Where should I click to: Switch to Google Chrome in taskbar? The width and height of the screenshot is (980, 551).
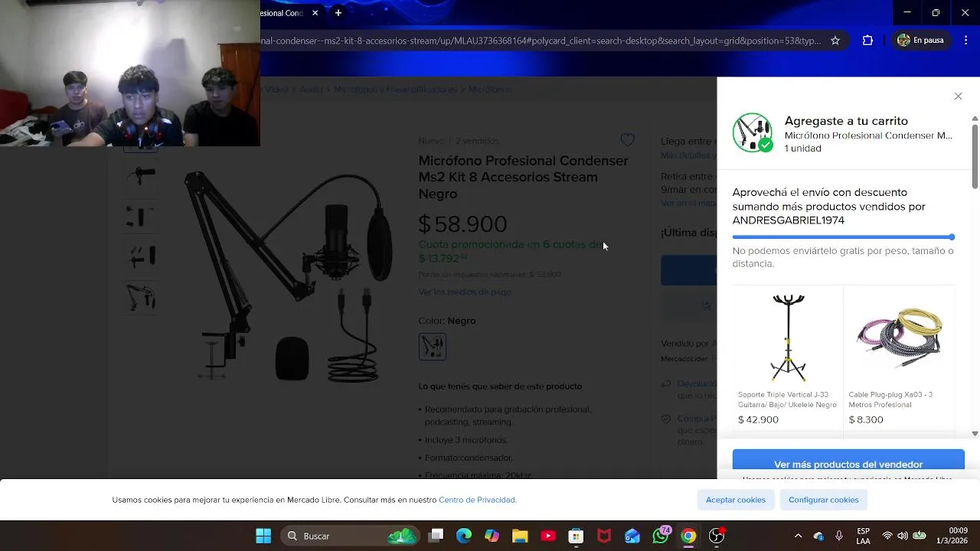tap(688, 536)
